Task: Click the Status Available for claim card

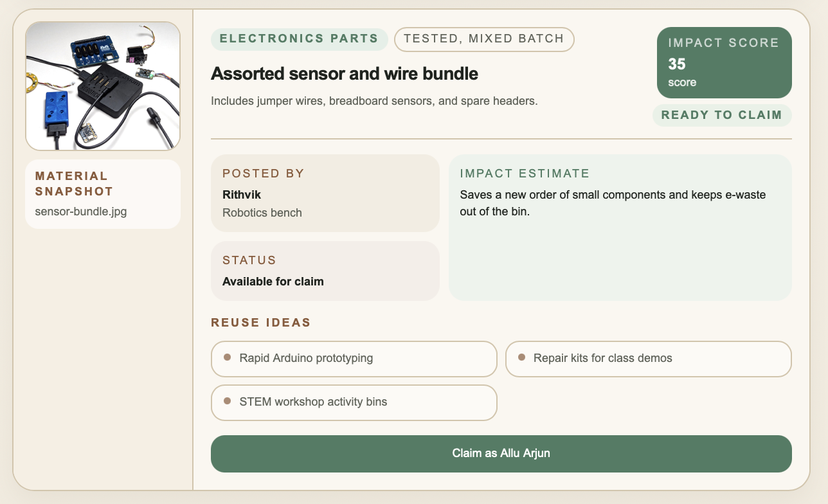Action: (325, 271)
